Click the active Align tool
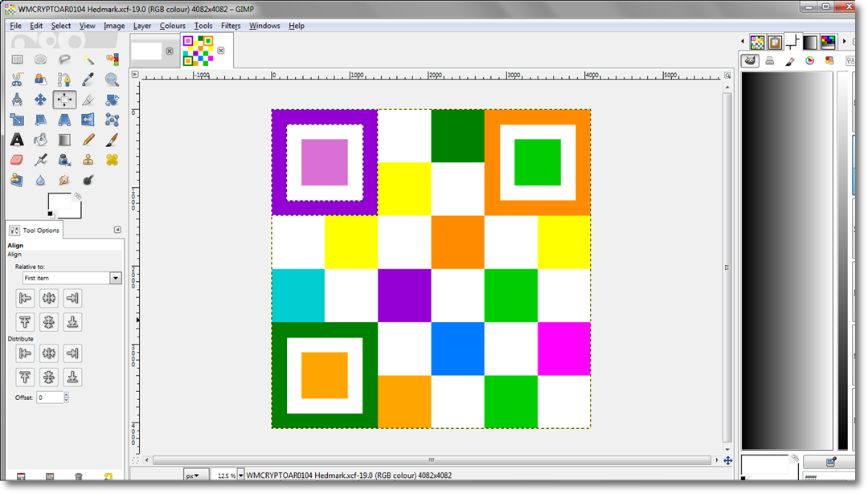 coord(64,100)
